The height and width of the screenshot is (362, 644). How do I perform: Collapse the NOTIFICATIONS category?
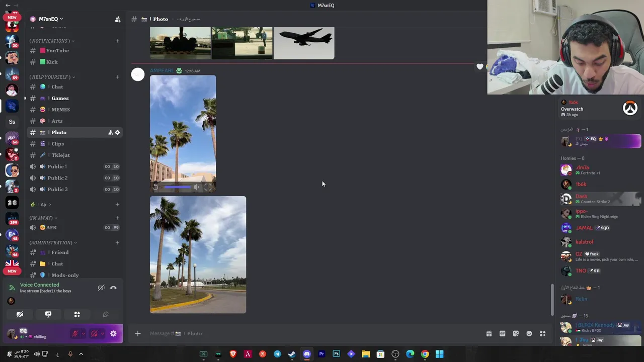coord(52,41)
